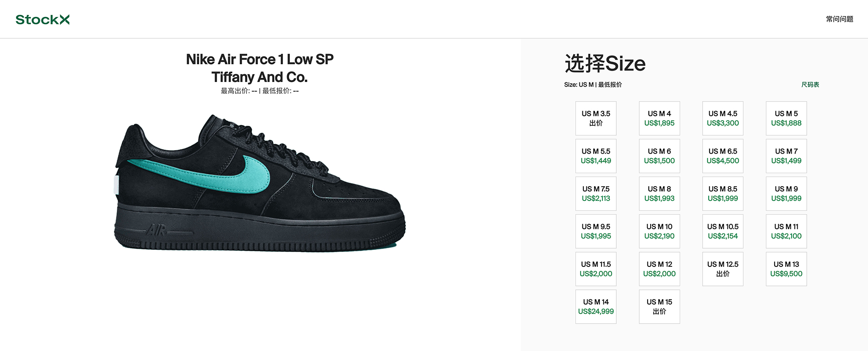Select size US M 5.5

[x=596, y=156]
